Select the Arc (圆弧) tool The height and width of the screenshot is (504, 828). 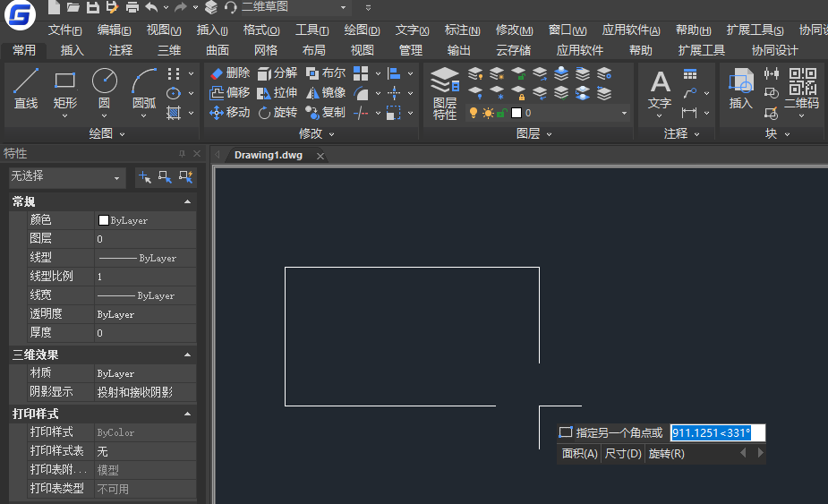pyautogui.click(x=143, y=89)
